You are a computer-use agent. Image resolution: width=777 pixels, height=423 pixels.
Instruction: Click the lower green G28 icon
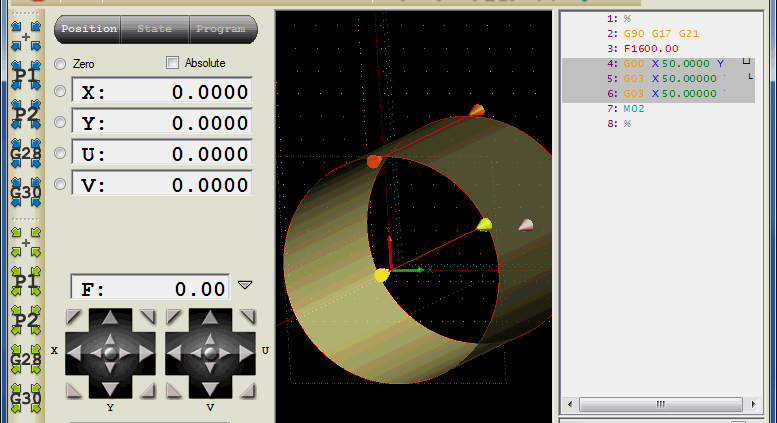(x=25, y=357)
